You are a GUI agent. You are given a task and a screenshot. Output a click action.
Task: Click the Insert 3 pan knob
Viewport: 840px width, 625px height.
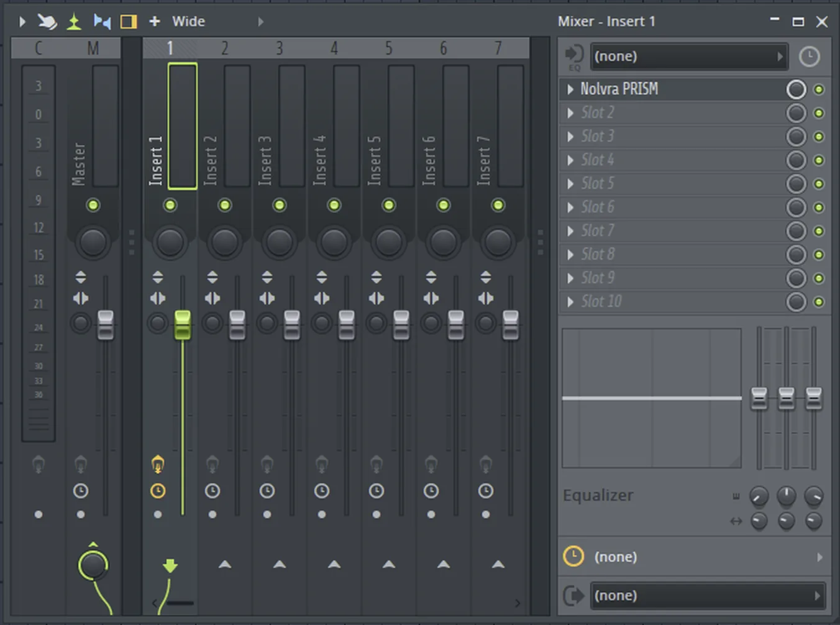coord(280,242)
